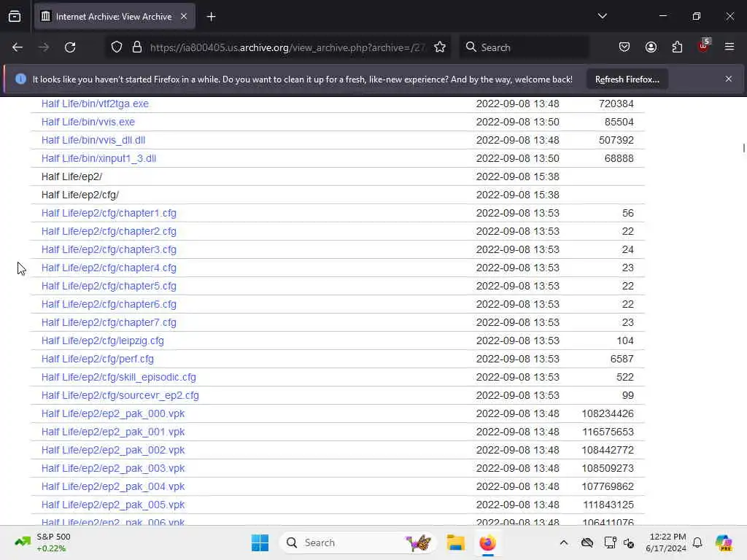Open sourcevr_ep2.cfg file link
The height and width of the screenshot is (560, 747).
[x=120, y=395]
